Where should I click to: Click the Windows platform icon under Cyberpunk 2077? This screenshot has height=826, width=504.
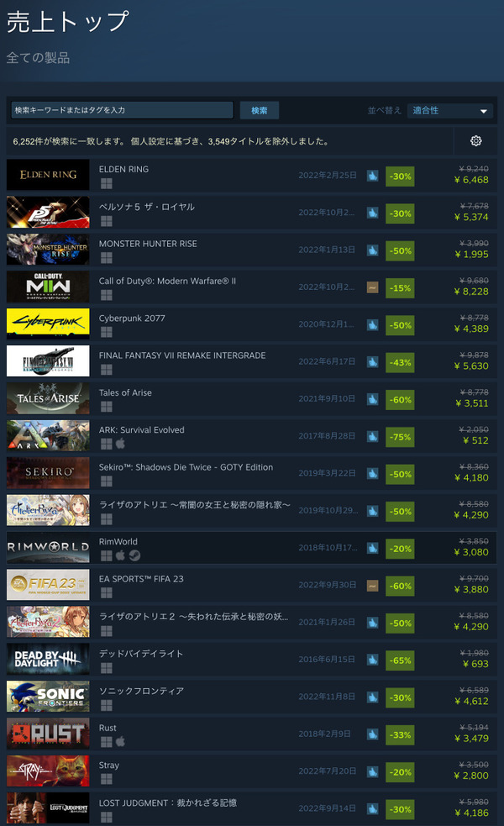pos(107,332)
